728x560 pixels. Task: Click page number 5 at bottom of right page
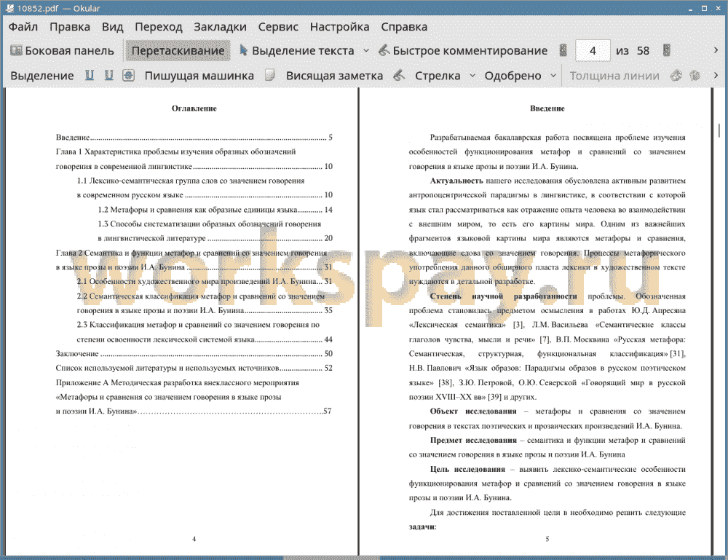[547, 539]
